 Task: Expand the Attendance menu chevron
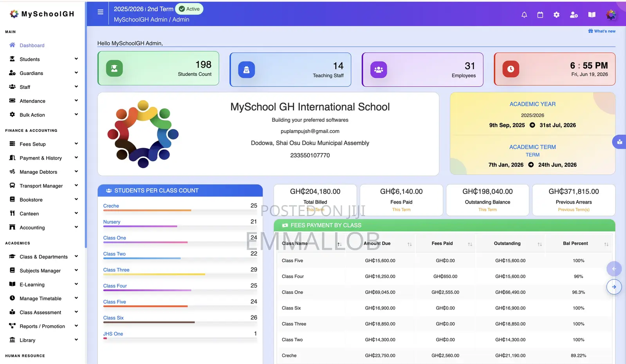tap(76, 101)
